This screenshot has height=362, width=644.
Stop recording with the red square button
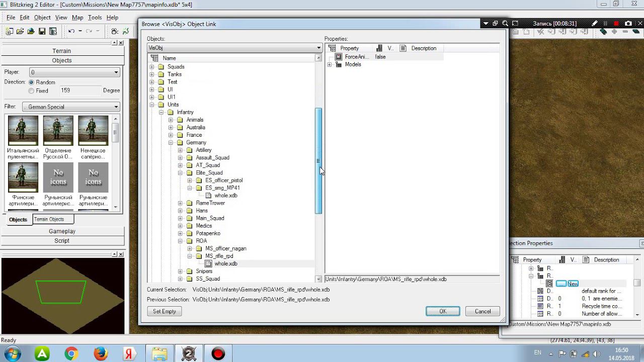pyautogui.click(x=616, y=24)
